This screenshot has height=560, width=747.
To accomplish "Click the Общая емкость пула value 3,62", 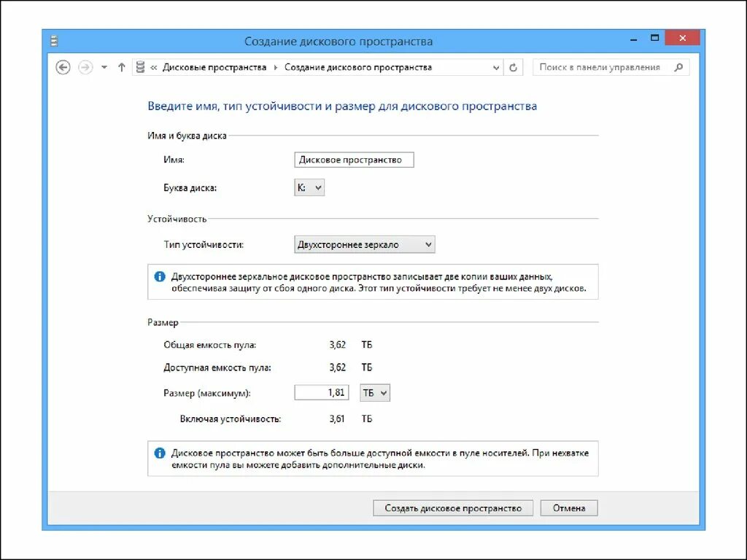I will pyautogui.click(x=337, y=345).
